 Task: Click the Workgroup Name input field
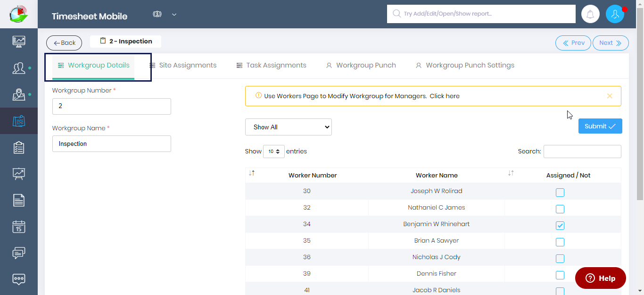tap(111, 144)
